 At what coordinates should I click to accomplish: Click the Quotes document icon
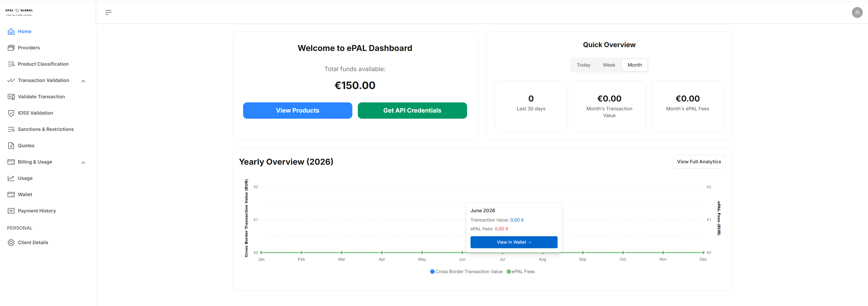pos(11,146)
